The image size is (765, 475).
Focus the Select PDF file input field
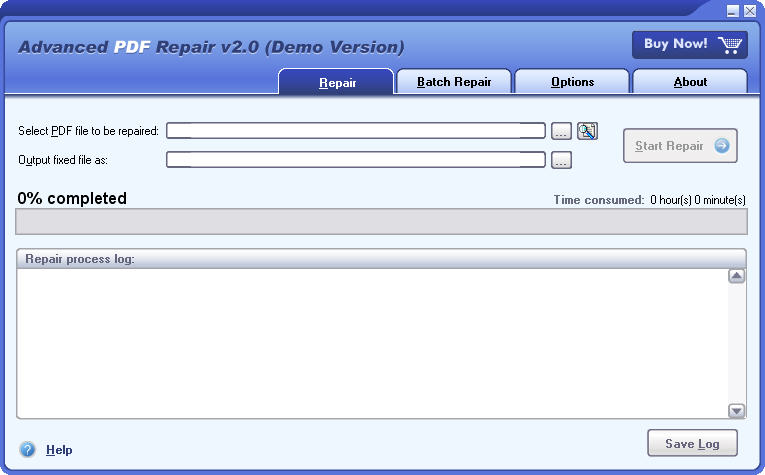click(x=356, y=131)
